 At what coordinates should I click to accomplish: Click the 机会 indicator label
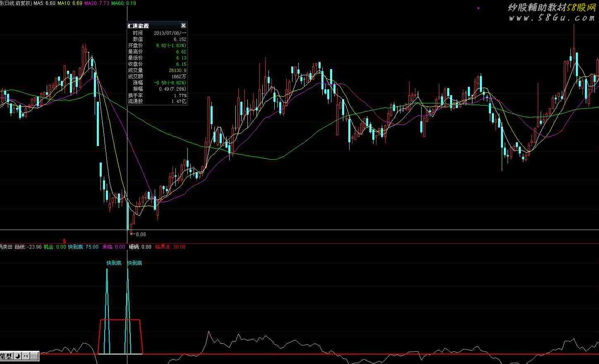(x=55, y=247)
